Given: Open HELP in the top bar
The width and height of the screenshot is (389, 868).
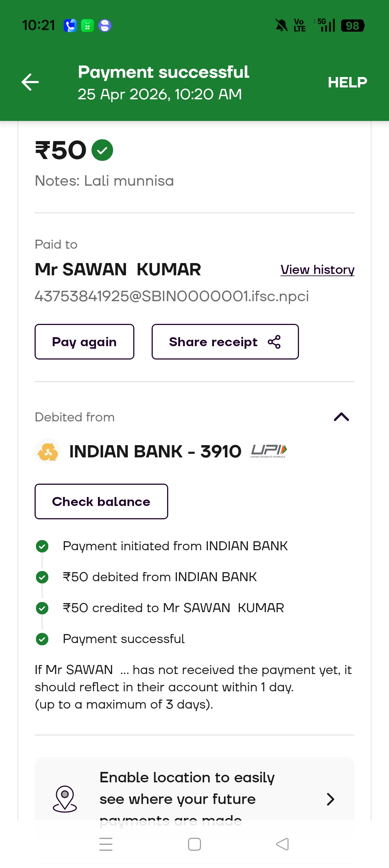Looking at the screenshot, I should [347, 82].
